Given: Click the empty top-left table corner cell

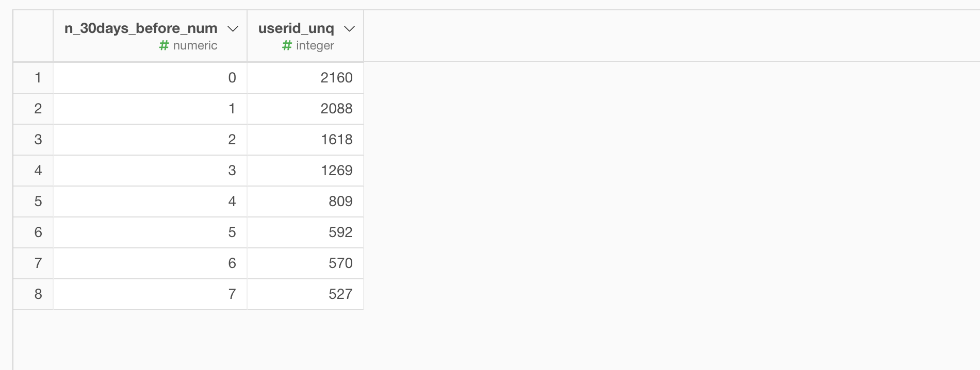Looking at the screenshot, I should (33, 36).
